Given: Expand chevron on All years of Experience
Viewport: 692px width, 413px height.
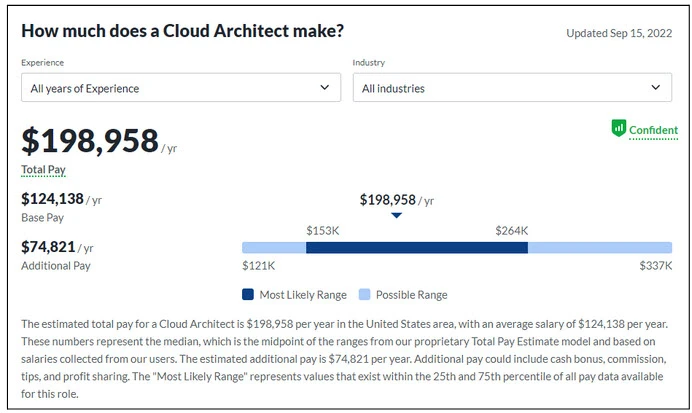Looking at the screenshot, I should tap(324, 88).
